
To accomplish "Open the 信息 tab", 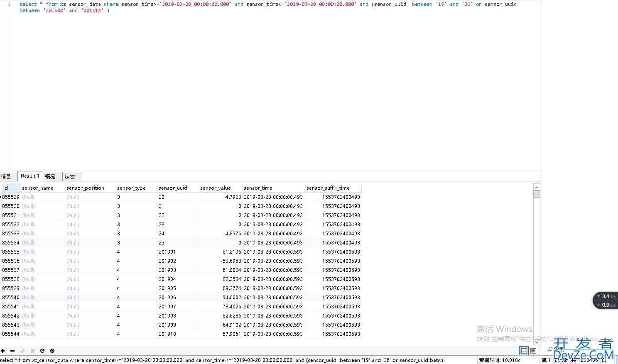I will [x=8, y=176].
